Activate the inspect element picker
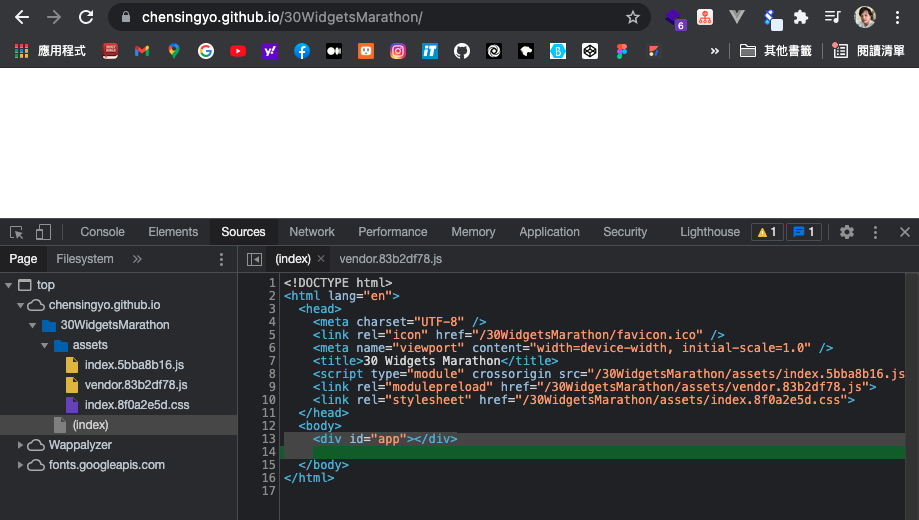Viewport: 919px width, 520px height. click(16, 232)
